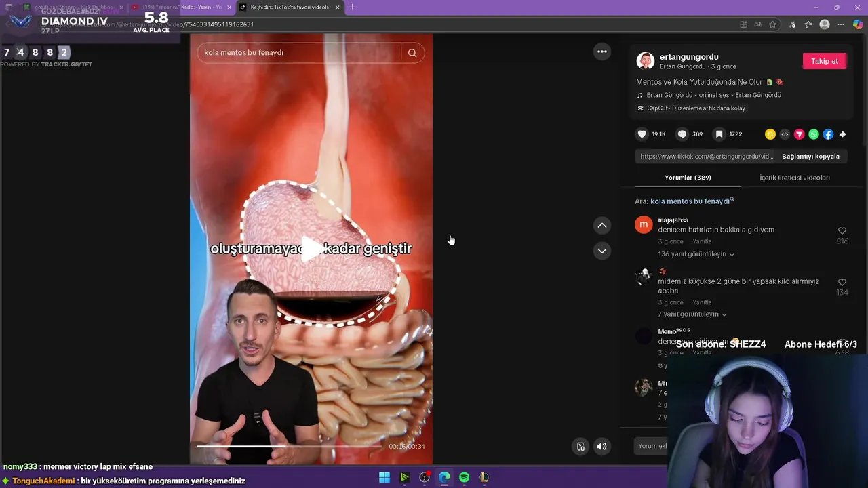Image resolution: width=868 pixels, height=488 pixels.
Task: Mute the video with speaker icon
Action: click(601, 446)
